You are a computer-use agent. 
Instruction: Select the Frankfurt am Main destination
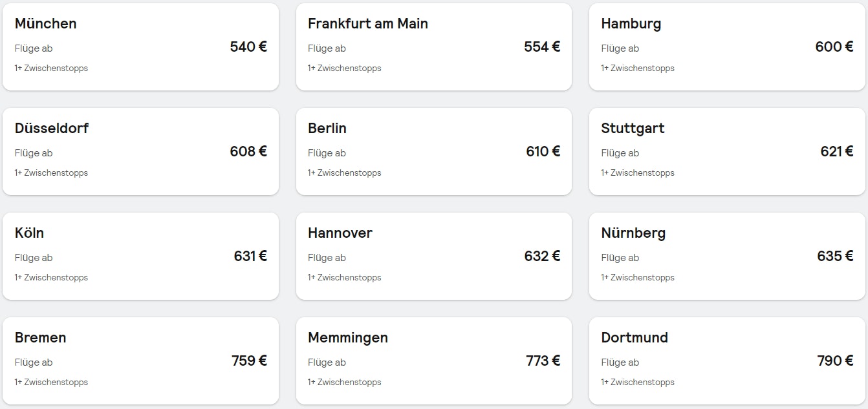coord(433,45)
